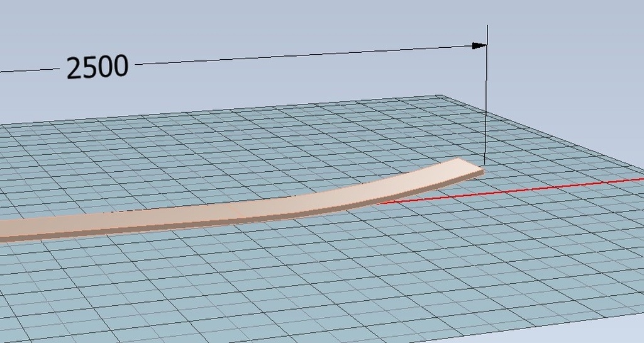Viewport: 644px width, 343px height.
Task: Select the 2500 dimension value
Action: coord(97,67)
